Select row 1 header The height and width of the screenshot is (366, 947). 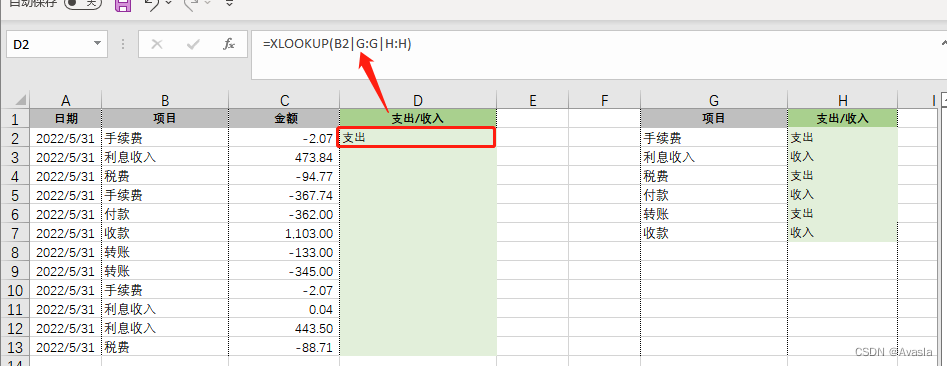16,118
